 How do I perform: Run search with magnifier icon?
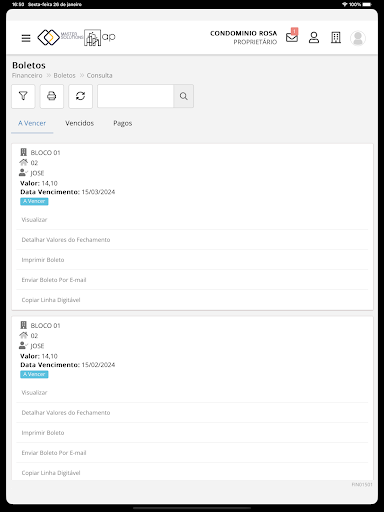coord(183,96)
